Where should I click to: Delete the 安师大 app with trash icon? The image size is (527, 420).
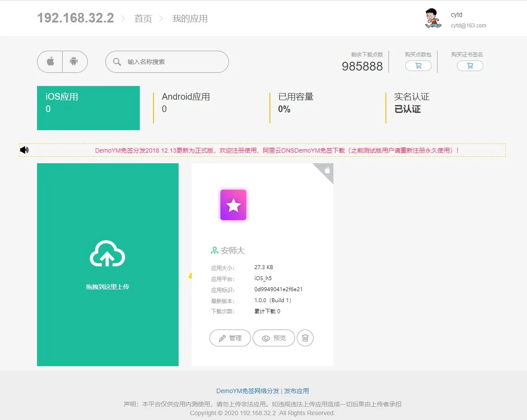point(305,338)
